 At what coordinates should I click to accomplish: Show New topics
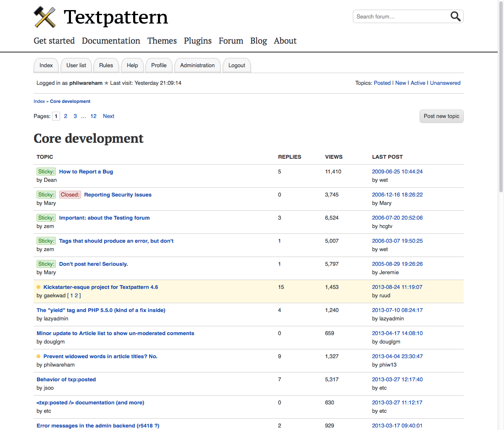click(x=401, y=83)
